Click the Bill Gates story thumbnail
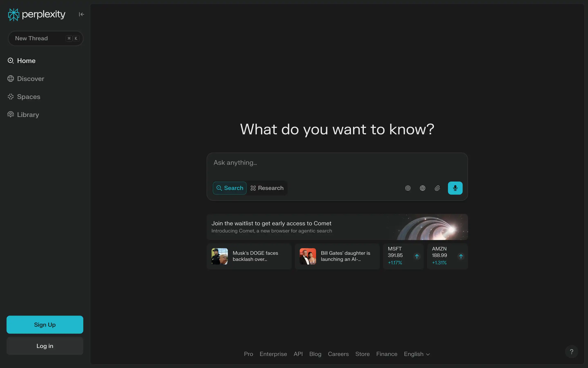The height and width of the screenshot is (368, 588). tap(308, 256)
